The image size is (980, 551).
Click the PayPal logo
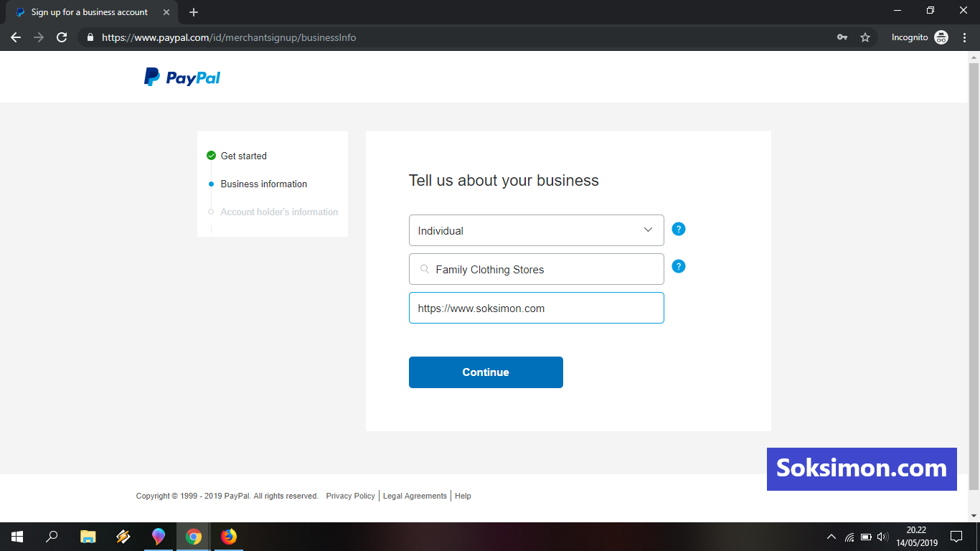tap(182, 77)
